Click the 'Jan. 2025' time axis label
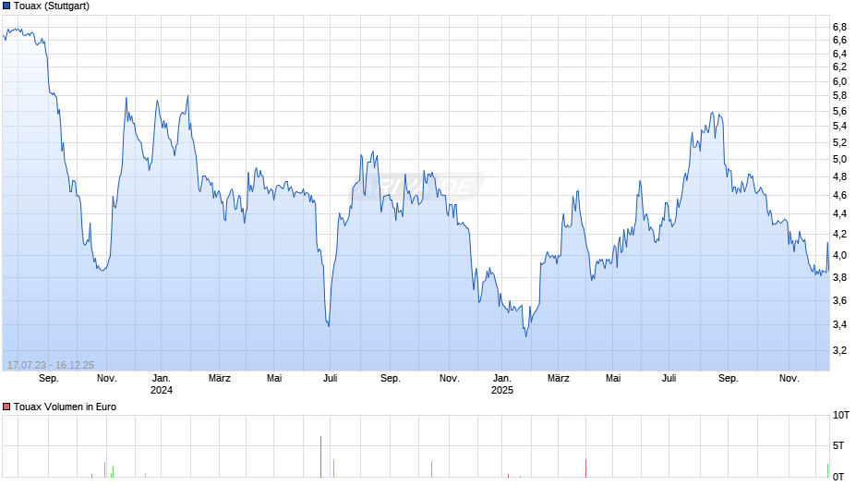The image size is (868, 486). (502, 384)
